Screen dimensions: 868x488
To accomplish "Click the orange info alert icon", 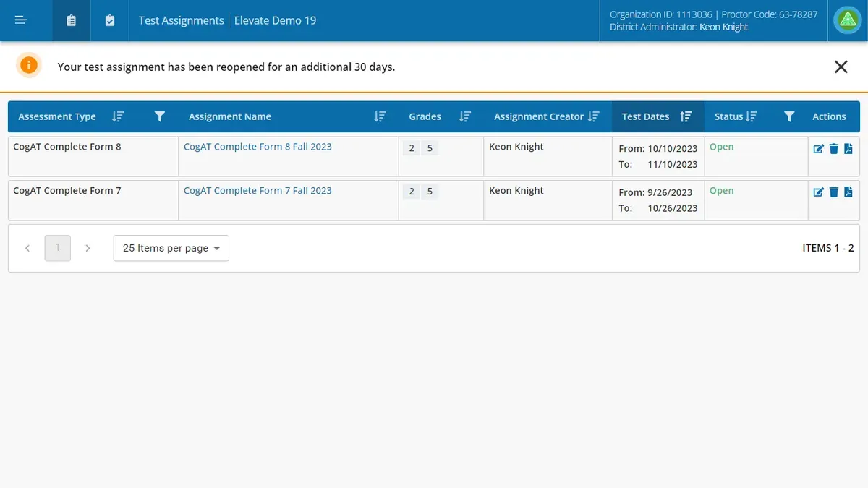I will click(28, 66).
